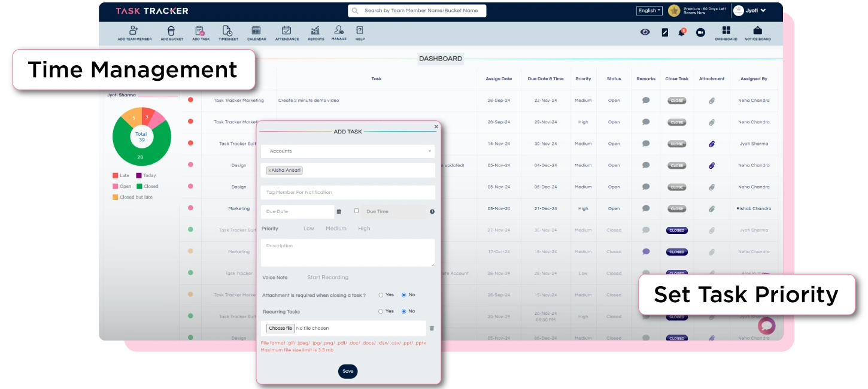Focus the team member search box

pyautogui.click(x=417, y=11)
